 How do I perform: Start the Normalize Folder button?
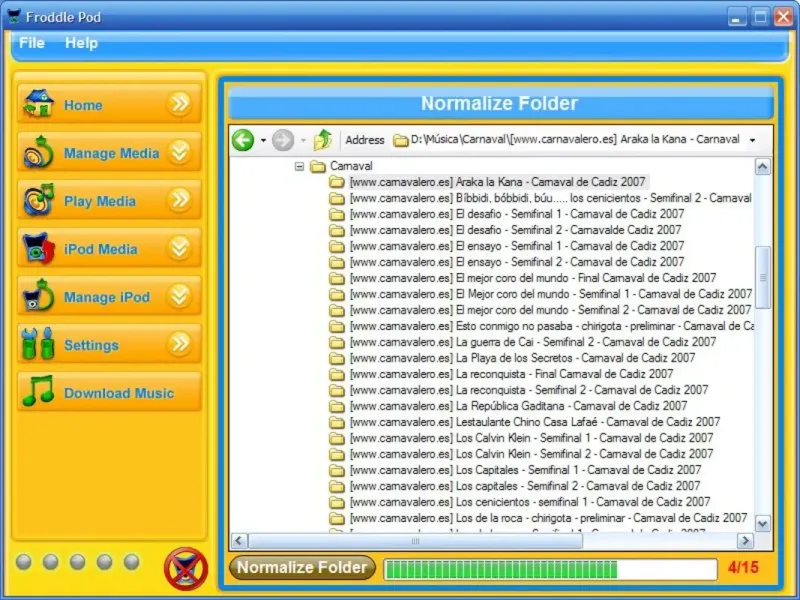point(302,567)
